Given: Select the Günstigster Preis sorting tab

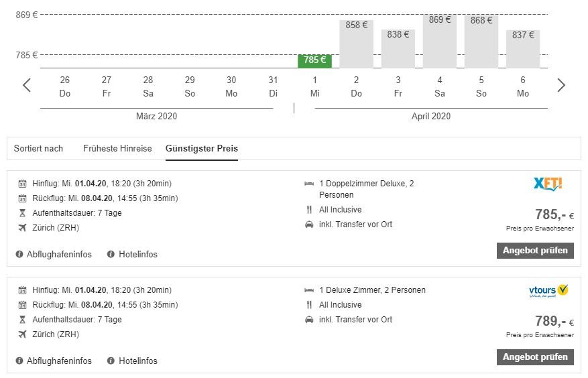Looking at the screenshot, I should click(x=202, y=148).
